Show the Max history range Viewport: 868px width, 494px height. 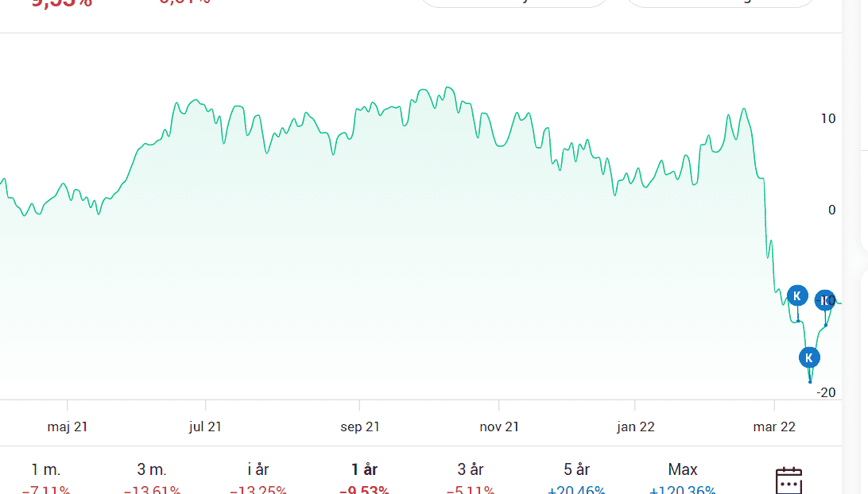683,469
